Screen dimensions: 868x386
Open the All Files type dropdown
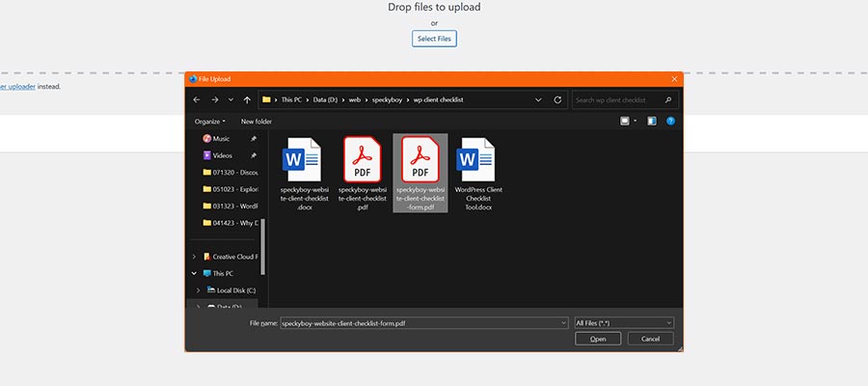(623, 322)
